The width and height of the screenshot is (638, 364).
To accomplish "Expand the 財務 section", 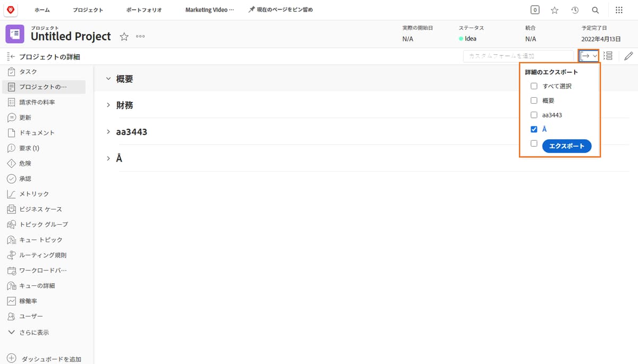I will click(x=108, y=105).
